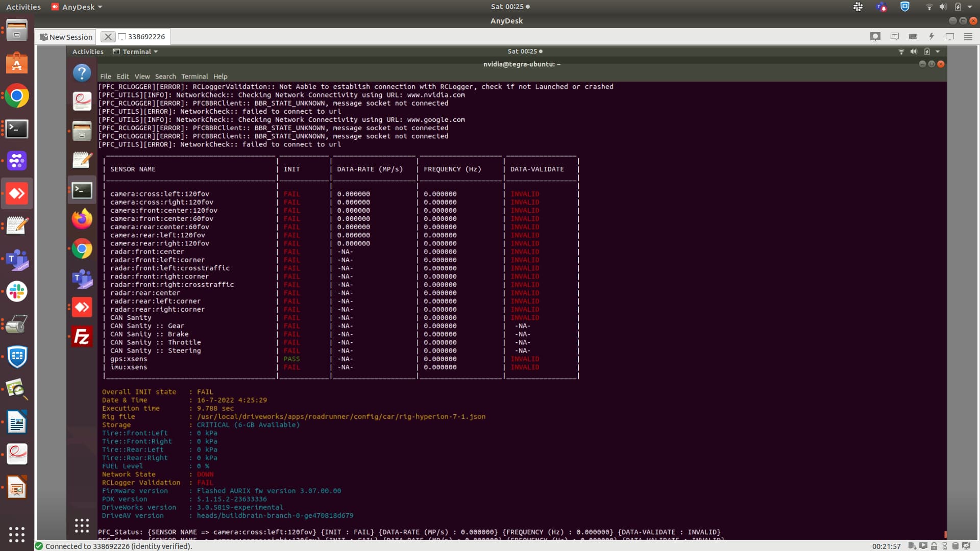Image resolution: width=980 pixels, height=551 pixels.
Task: Click the lock icon in status bar
Action: coord(934,546)
